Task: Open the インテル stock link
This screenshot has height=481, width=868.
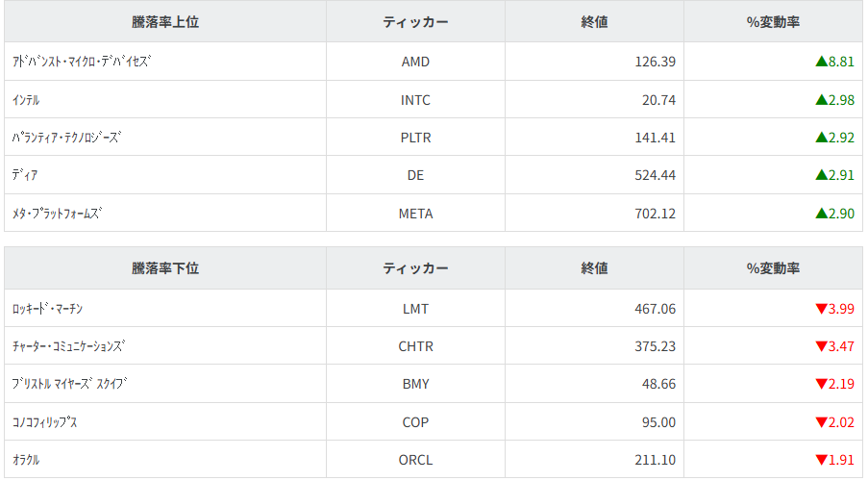Action: click(26, 99)
